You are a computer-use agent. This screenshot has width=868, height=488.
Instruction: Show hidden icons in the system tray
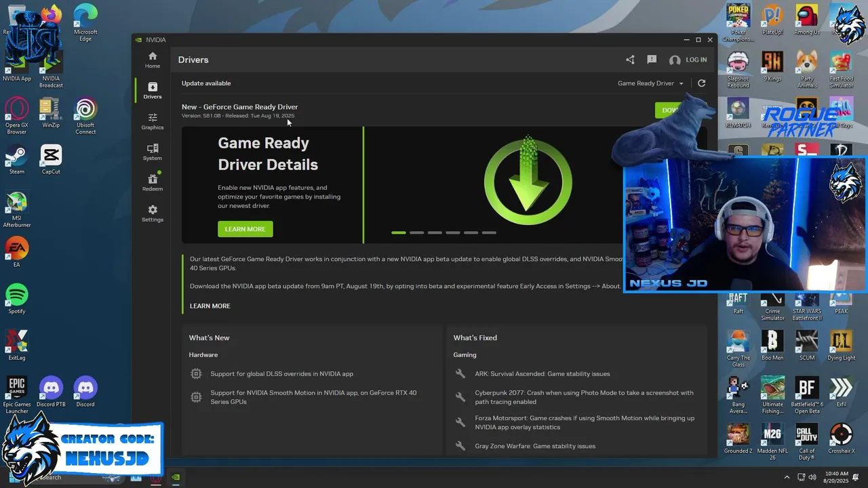click(x=787, y=477)
